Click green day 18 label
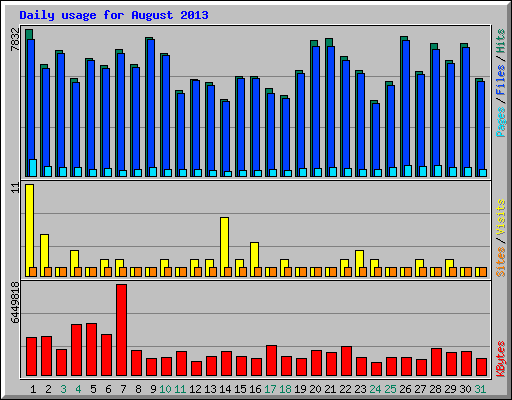Screen dimensions: 512x400 pyautogui.click(x=285, y=389)
